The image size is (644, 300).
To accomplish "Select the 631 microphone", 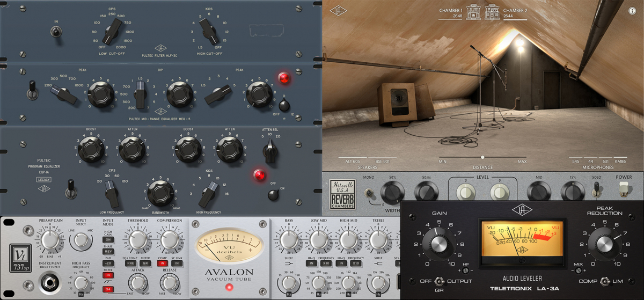I will (x=605, y=161).
